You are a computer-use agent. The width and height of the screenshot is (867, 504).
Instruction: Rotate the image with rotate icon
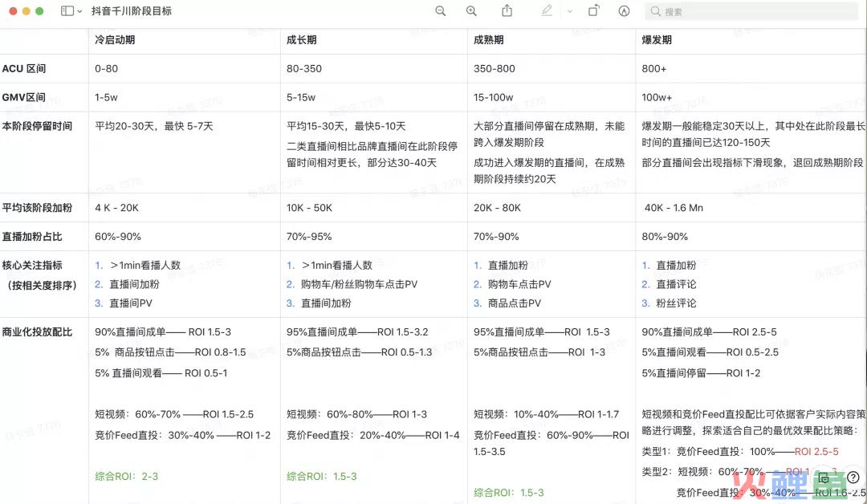coord(593,10)
